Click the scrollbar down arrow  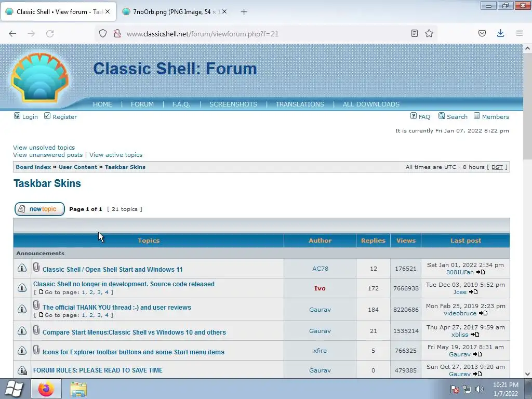527,374
